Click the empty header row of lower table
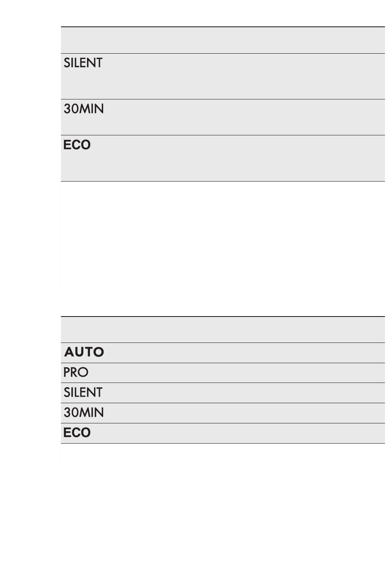The height and width of the screenshot is (567, 392). [x=223, y=330]
